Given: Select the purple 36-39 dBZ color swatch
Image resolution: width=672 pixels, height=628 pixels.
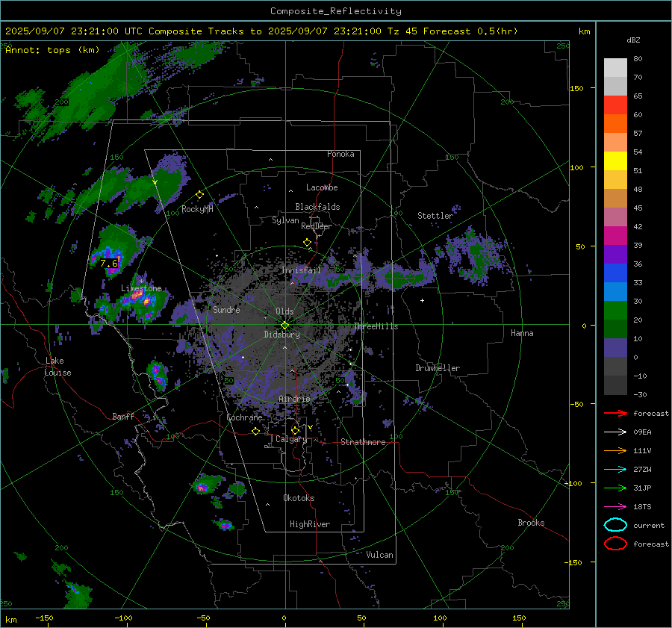Looking at the screenshot, I should pos(615,254).
